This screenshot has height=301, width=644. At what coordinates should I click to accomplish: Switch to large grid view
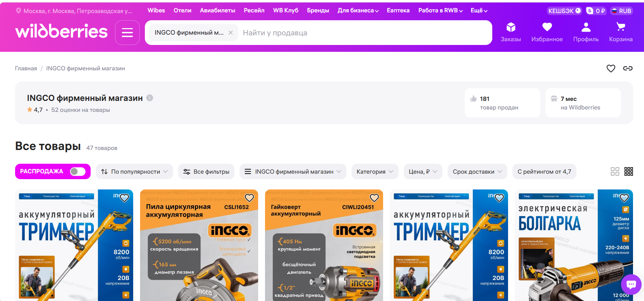(x=615, y=171)
